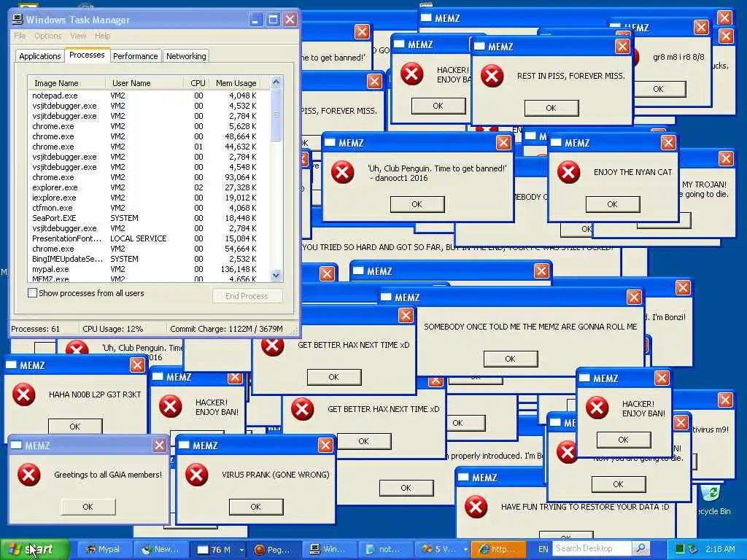Select the PresentationFont... LOCAL SERVICE row
This screenshot has width=747, height=560.
point(149,238)
